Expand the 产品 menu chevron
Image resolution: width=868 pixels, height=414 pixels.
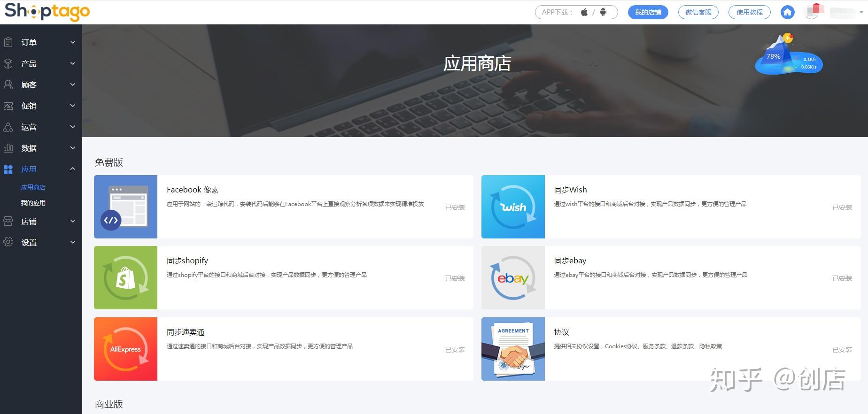pos(73,63)
